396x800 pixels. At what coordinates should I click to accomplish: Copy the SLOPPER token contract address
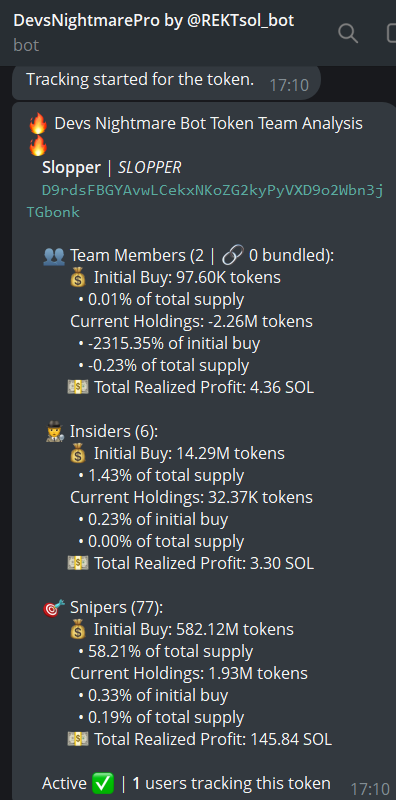[204, 201]
